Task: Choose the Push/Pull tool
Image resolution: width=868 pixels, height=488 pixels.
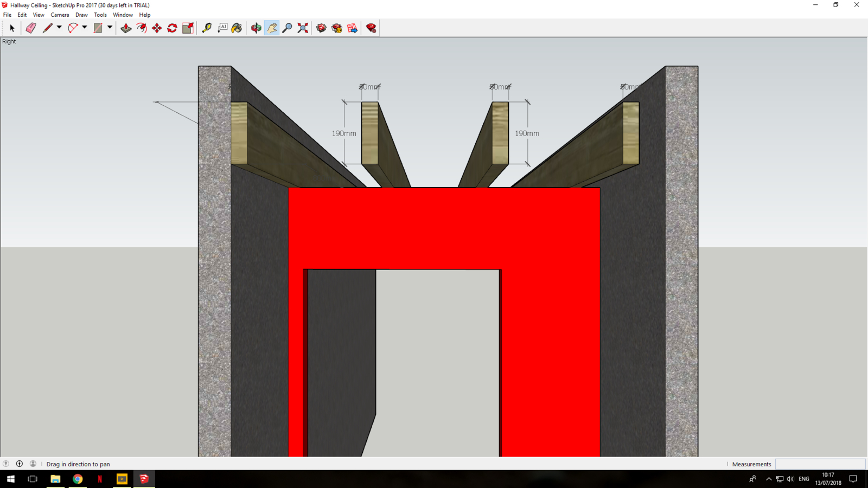Action: (x=126, y=28)
